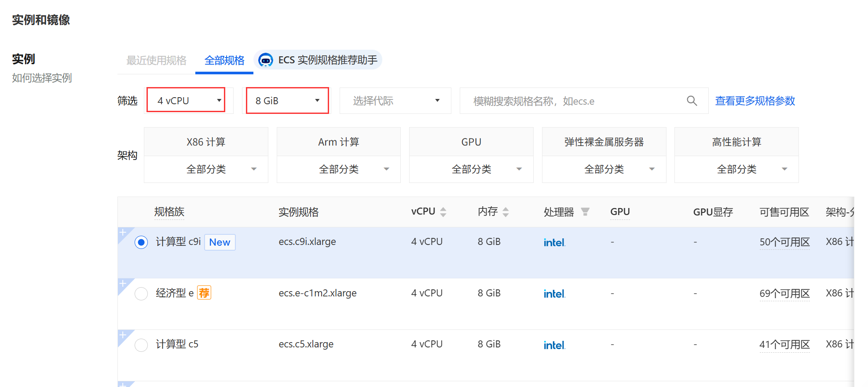The height and width of the screenshot is (387, 868).
Task: Select the 计算型 c5 radio button
Action: point(141,345)
